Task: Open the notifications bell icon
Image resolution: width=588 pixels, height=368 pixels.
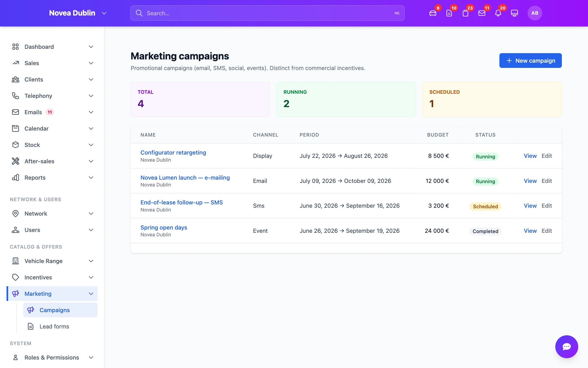Action: pyautogui.click(x=498, y=13)
